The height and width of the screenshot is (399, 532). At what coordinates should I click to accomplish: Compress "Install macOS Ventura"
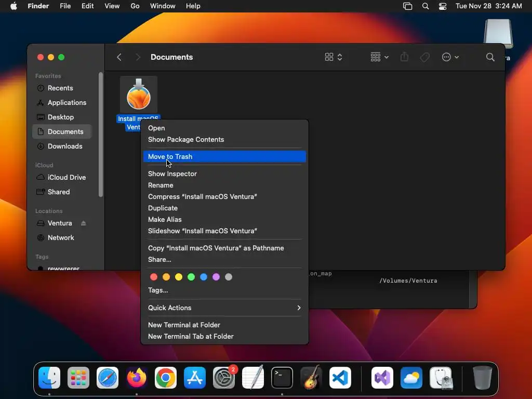point(224,196)
